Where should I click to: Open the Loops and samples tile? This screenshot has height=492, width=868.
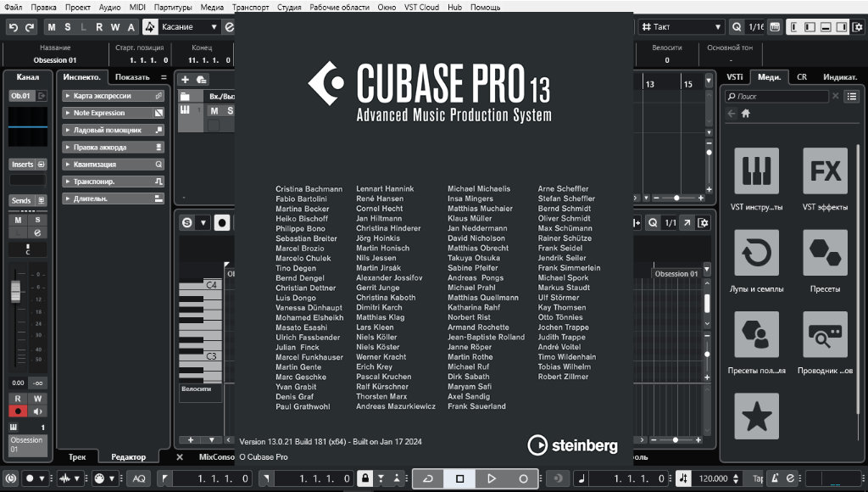[756, 253]
